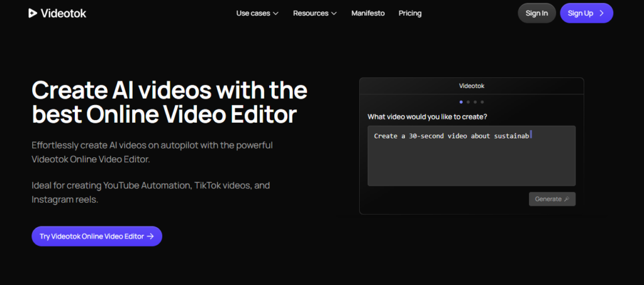This screenshot has height=285, width=644.
Task: Click the Videotok wordmark in header
Action: 64,13
